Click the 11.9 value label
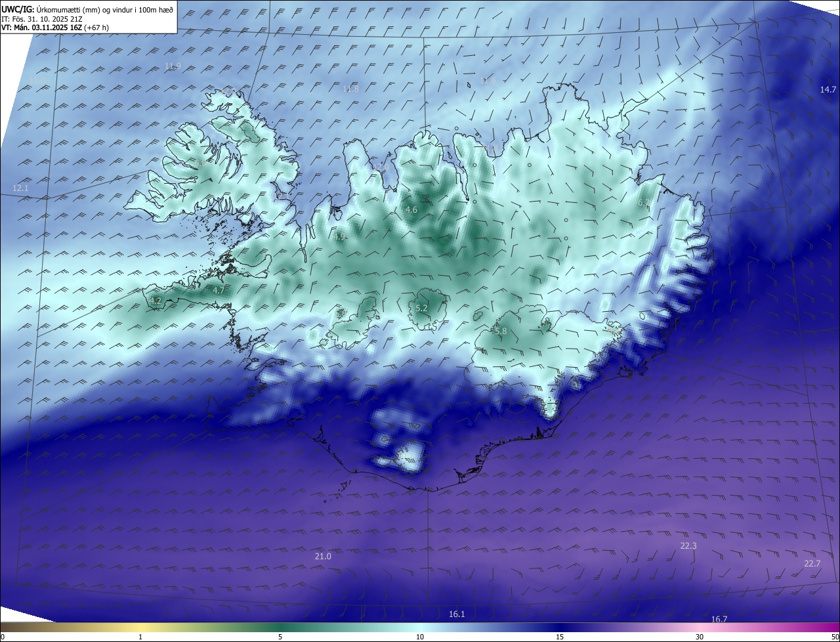Screen dimensions: 840x642 (173, 66)
